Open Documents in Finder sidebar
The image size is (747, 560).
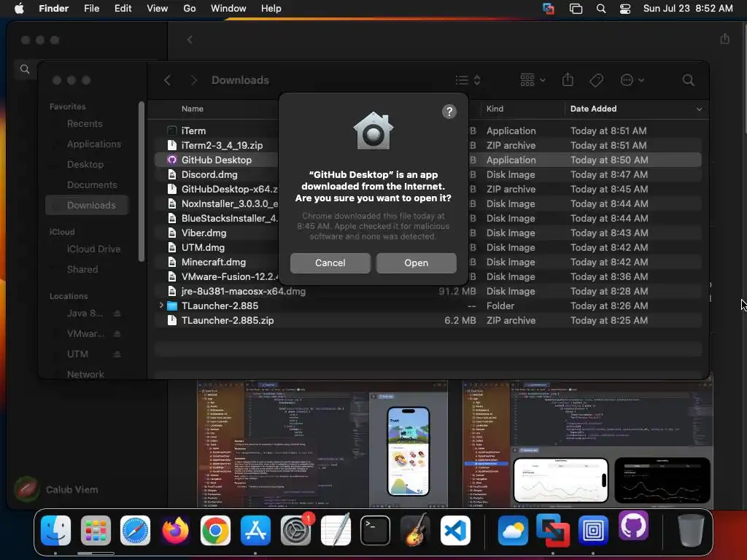click(91, 184)
